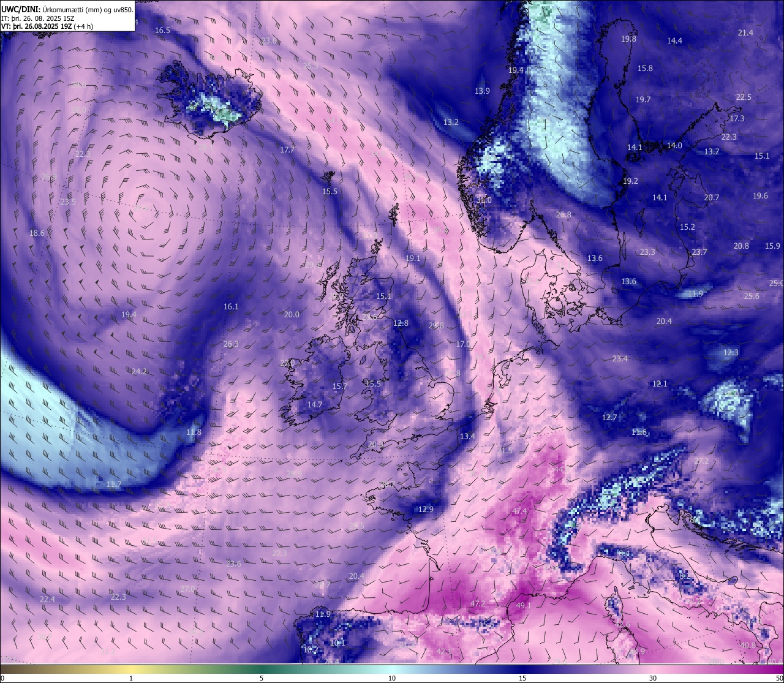Viewport: 784px width, 683px height.
Task: Click the 21.4 value at top right corner
Action: (x=745, y=33)
